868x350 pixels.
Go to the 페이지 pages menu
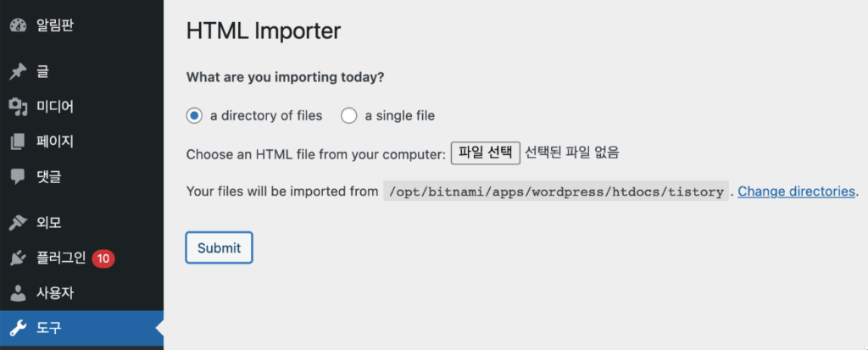[55, 142]
